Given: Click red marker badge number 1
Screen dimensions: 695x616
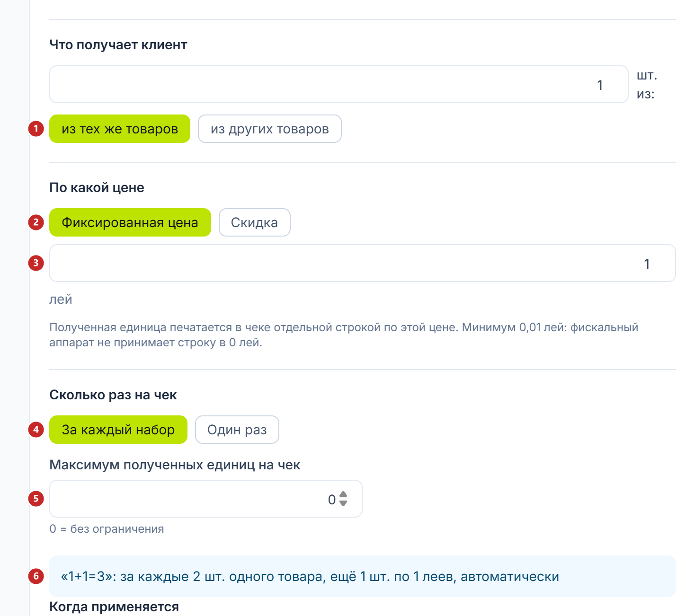Looking at the screenshot, I should tap(36, 129).
